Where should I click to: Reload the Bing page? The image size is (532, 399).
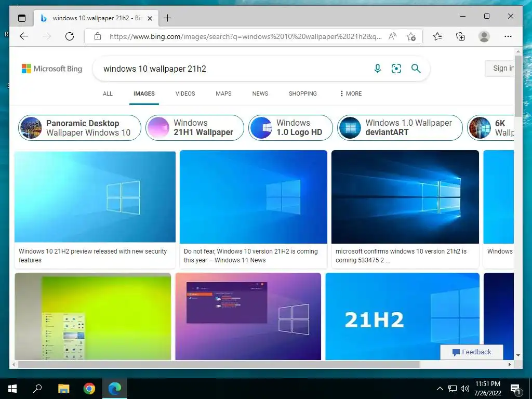[x=70, y=36]
